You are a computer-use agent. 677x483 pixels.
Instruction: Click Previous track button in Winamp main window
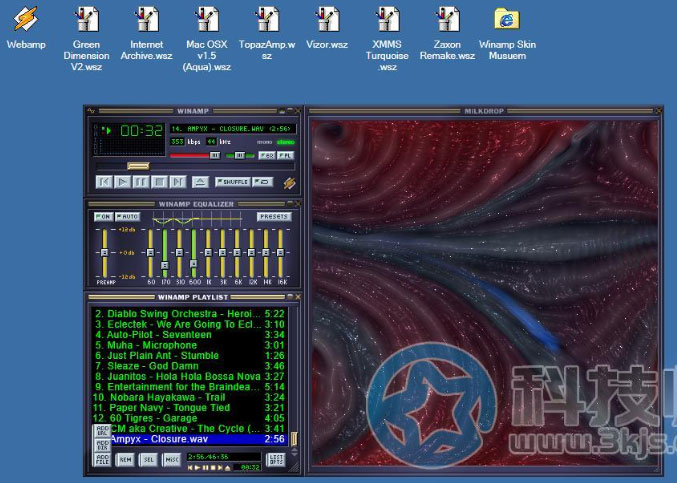point(104,182)
